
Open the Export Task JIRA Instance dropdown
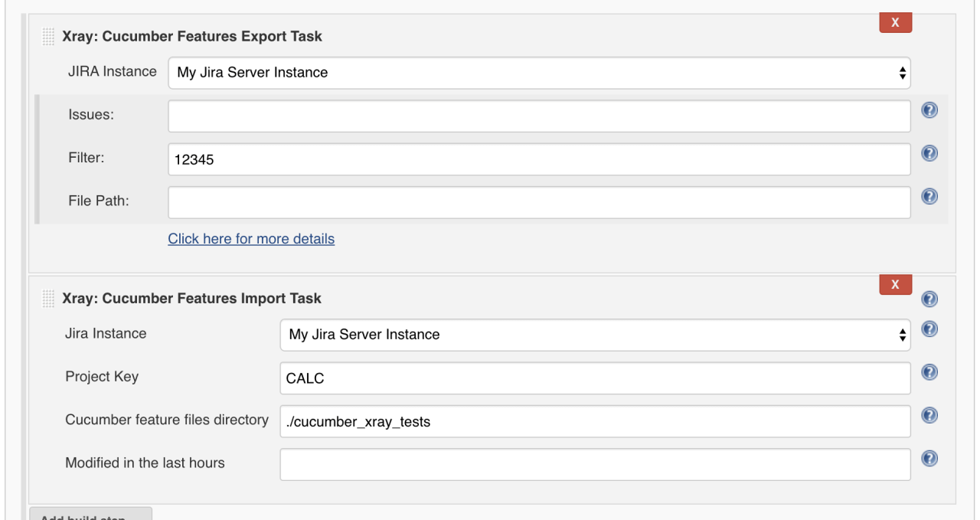(x=539, y=73)
